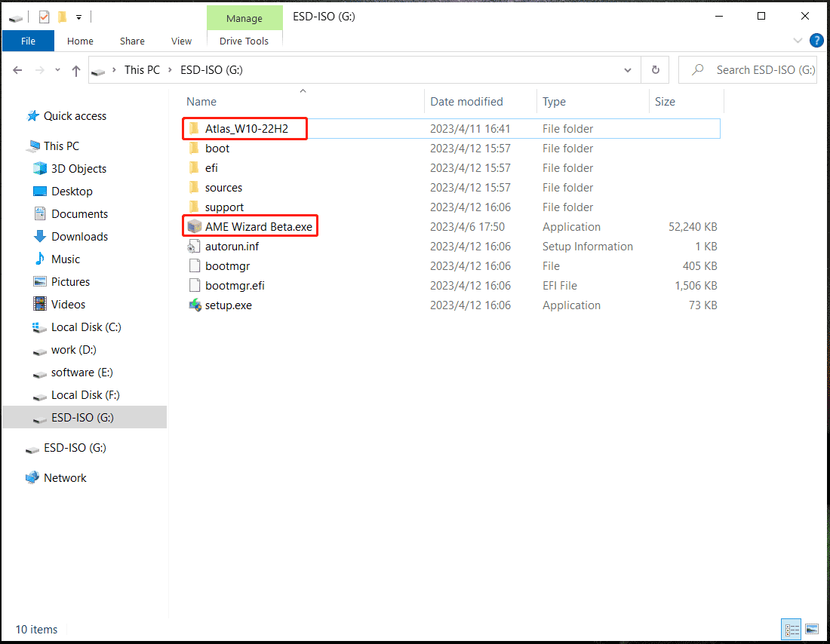
Task: Select the Drive Tools tab
Action: [x=244, y=41]
